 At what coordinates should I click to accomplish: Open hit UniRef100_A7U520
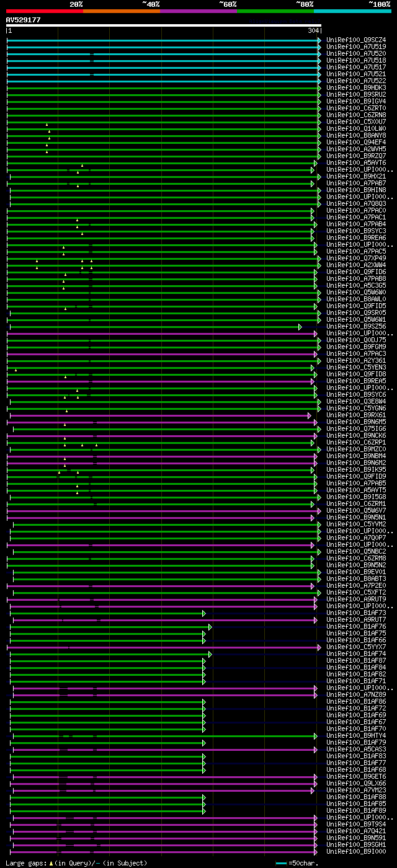(356, 53)
